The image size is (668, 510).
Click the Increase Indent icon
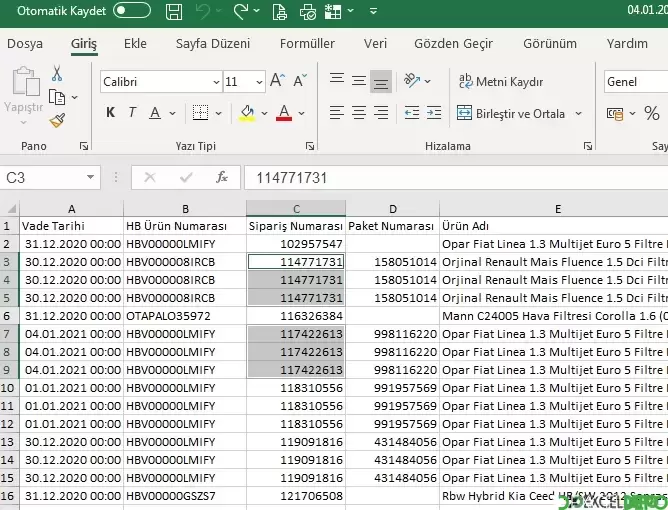(434, 113)
